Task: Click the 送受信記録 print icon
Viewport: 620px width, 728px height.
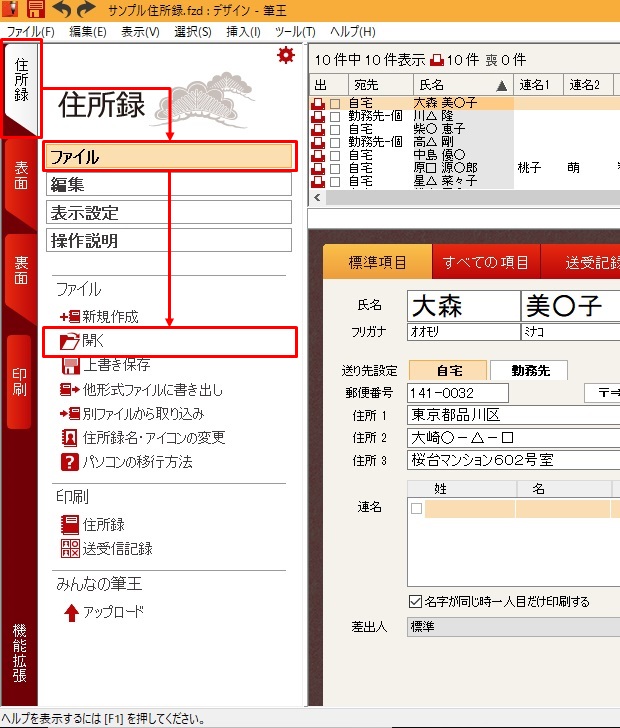Action: tap(70, 548)
